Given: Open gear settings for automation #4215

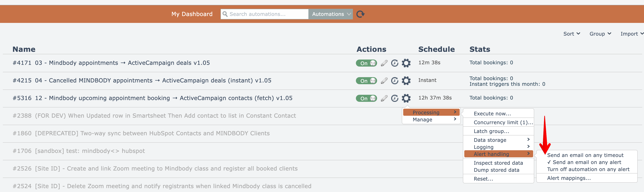Looking at the screenshot, I should pyautogui.click(x=406, y=81).
